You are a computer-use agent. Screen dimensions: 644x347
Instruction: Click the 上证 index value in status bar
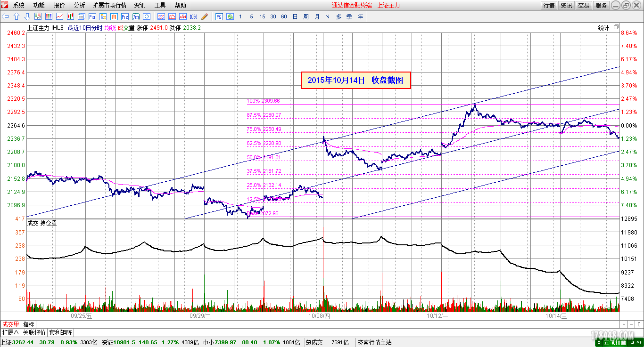point(23,342)
